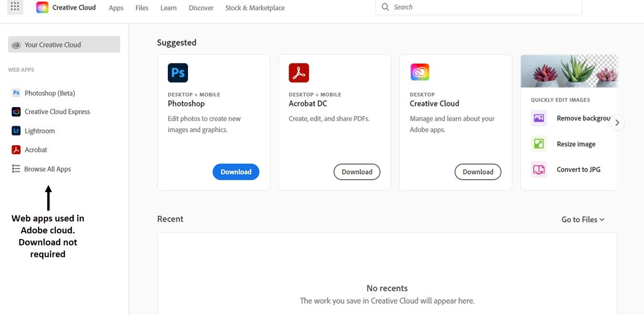Select Your Creative Cloud sidebar item
This screenshot has height=315, width=644.
pyautogui.click(x=64, y=44)
